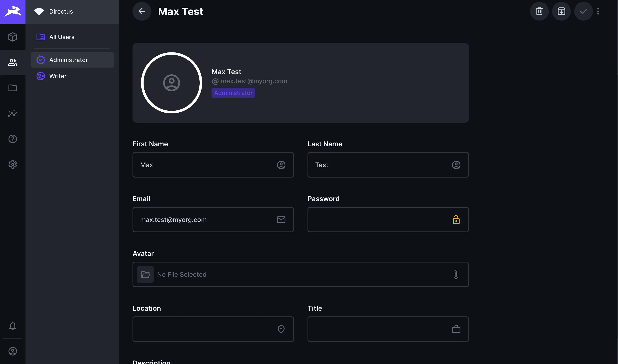
Task: Open the Notifications bell icon
Action: [x=13, y=326]
